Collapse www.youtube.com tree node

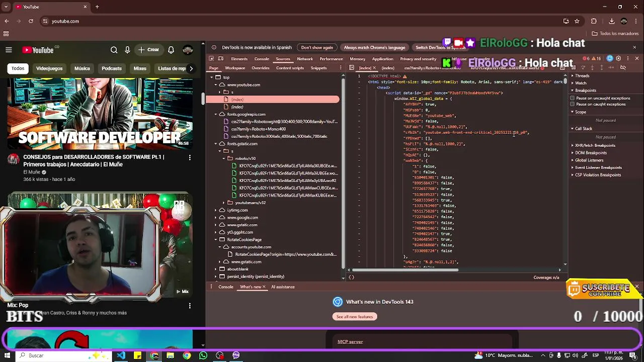216,84
